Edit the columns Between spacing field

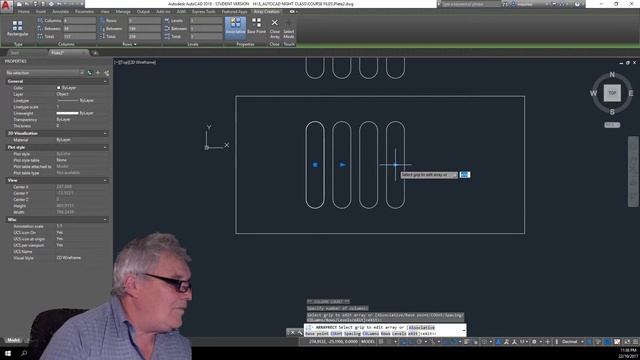(80, 29)
